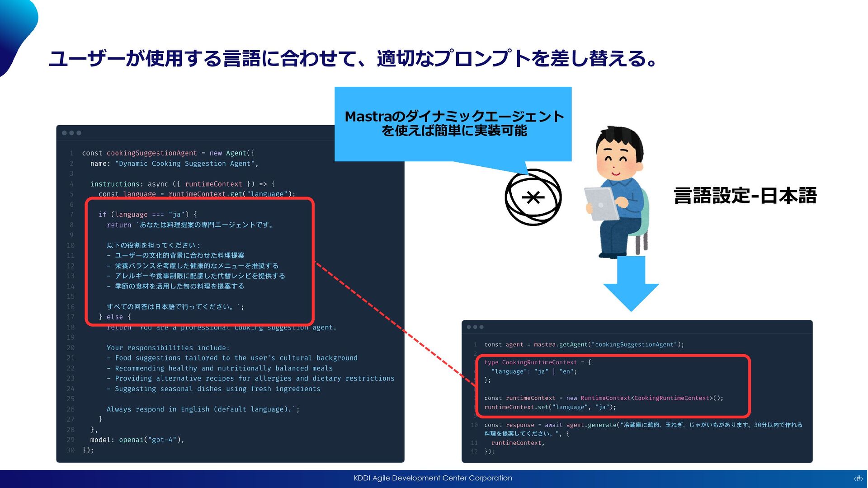
Task: Click the slide title heading text
Action: pos(353,59)
